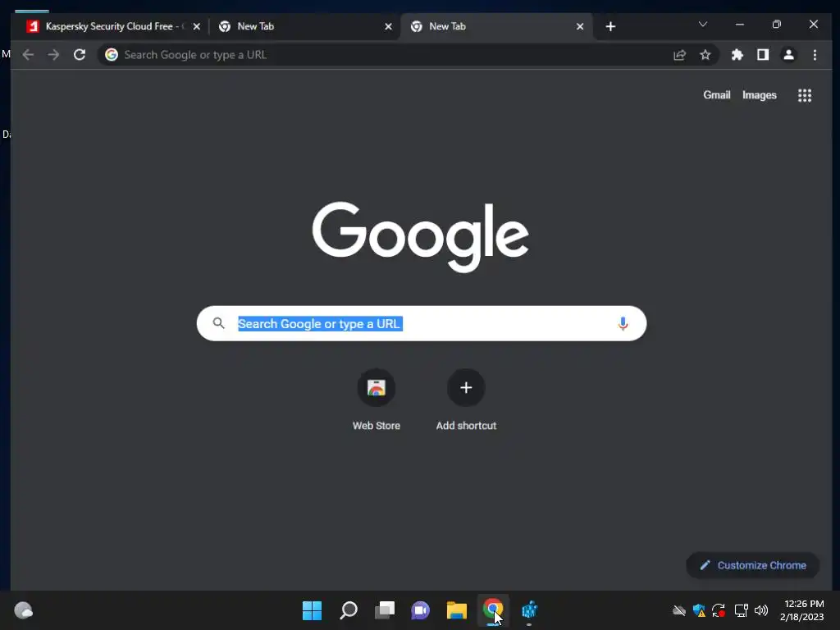Screen dimensions: 840x630
Task: Open Chrome's three-dot menu
Action: tap(815, 55)
